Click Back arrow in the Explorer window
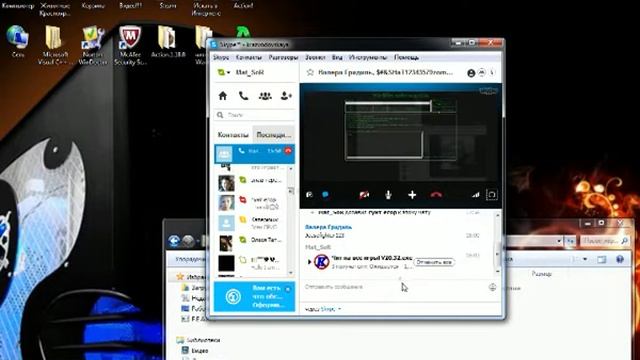This screenshot has height=360, width=640. point(174,241)
